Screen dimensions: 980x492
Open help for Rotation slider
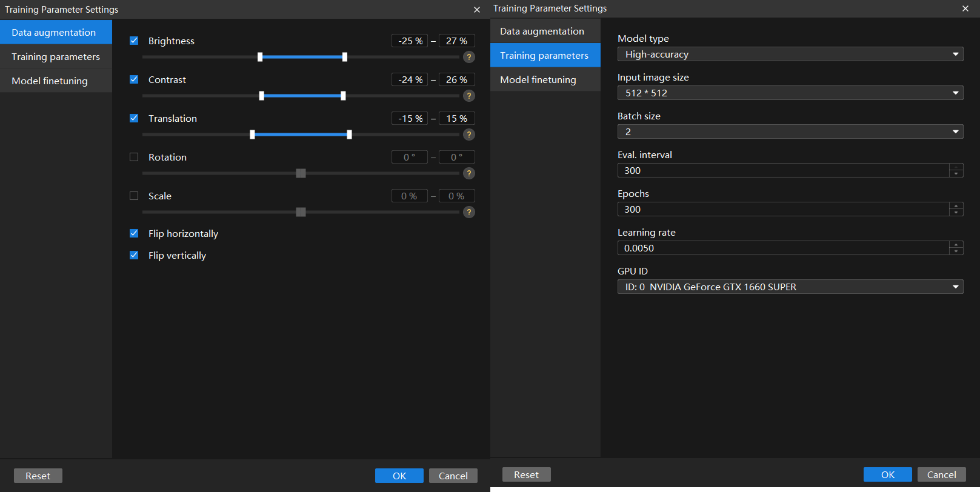pyautogui.click(x=469, y=173)
